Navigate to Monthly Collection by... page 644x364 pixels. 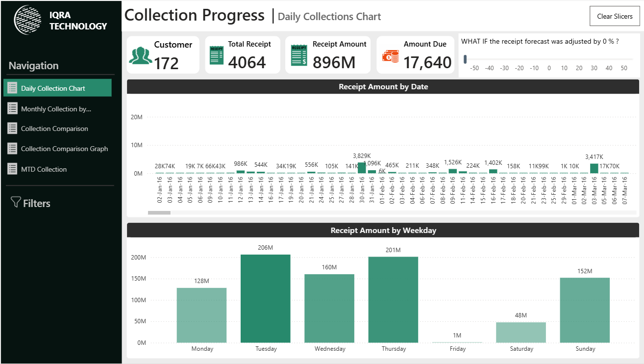(56, 109)
